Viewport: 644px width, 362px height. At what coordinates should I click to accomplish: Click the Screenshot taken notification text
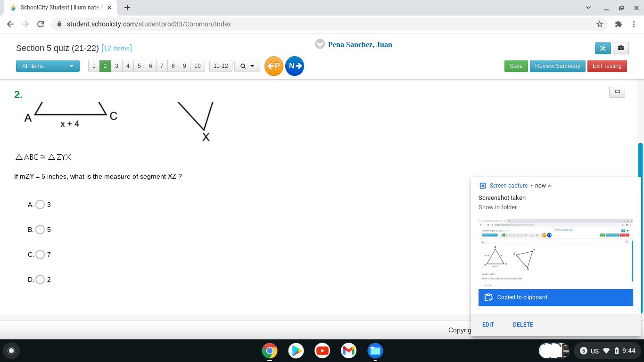(x=502, y=198)
